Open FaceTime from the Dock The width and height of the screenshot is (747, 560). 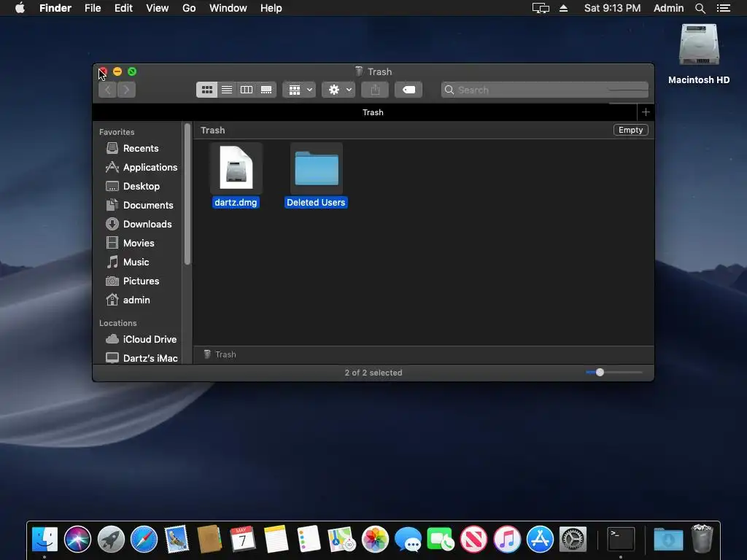[441, 539]
